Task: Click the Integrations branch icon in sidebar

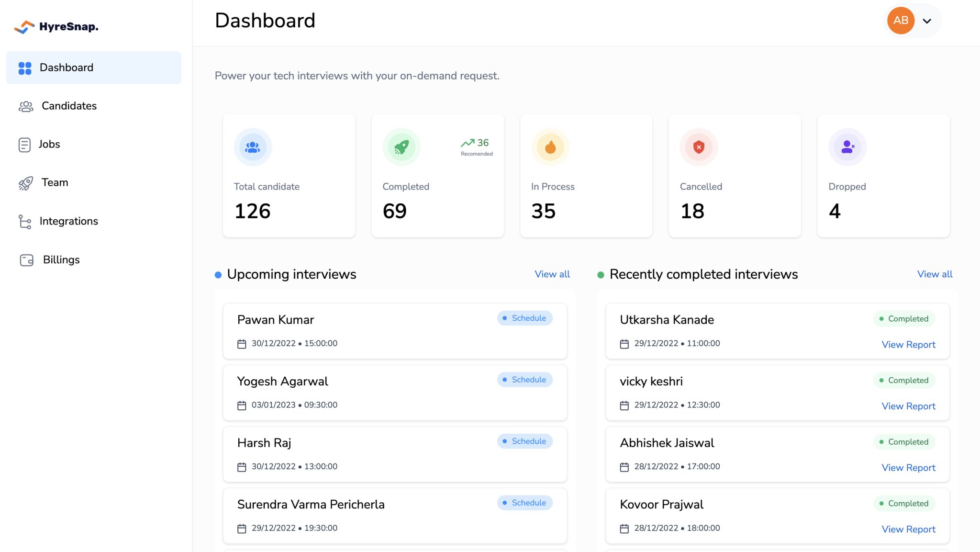Action: (x=25, y=222)
